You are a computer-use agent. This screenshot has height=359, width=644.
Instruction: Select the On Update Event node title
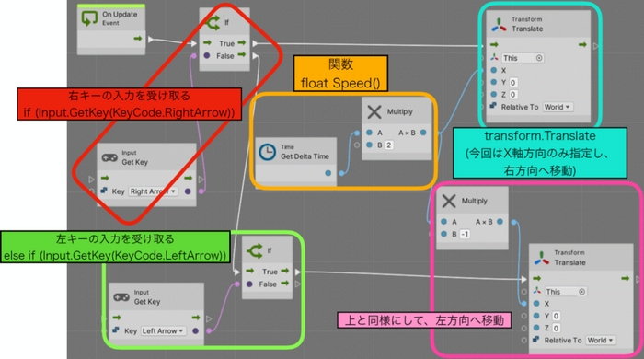[x=120, y=18]
